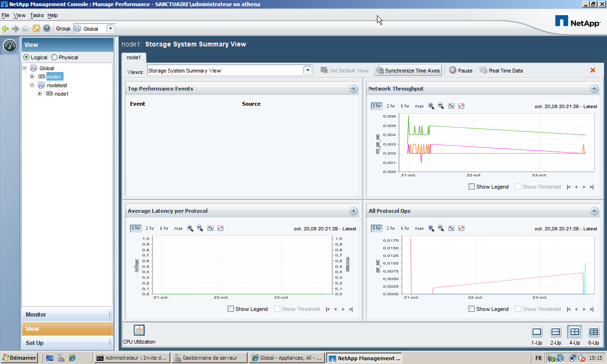Expand Top Performance Events with its arrow icon
The image size is (607, 364).
[x=353, y=89]
